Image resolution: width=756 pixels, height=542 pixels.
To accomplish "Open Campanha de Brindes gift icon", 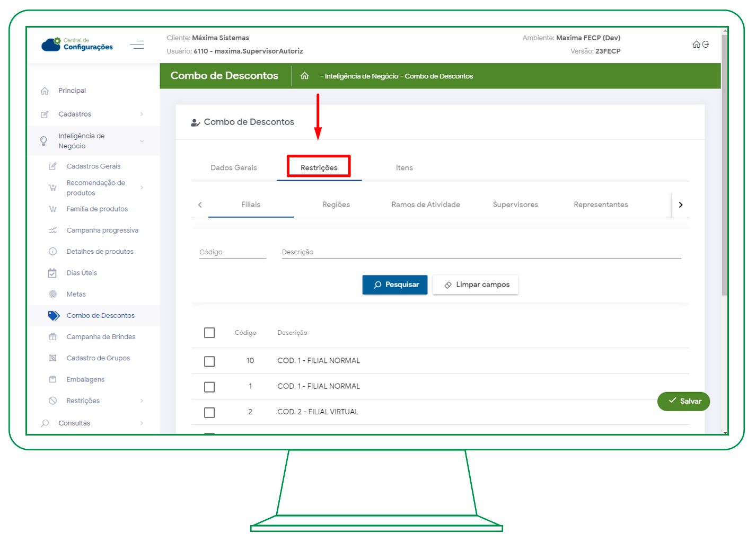I will coord(52,337).
